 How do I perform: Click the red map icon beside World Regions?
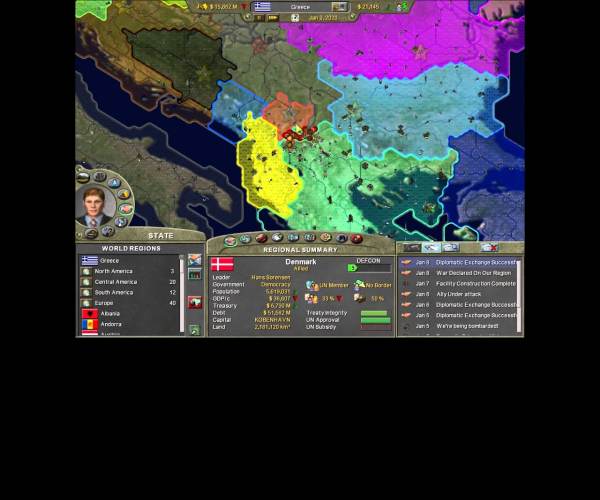(x=194, y=302)
